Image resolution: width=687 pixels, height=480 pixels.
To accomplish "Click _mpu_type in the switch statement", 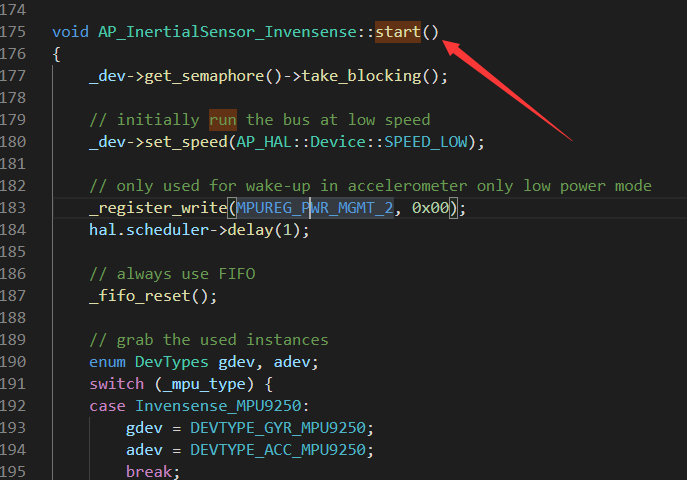I will [x=204, y=384].
